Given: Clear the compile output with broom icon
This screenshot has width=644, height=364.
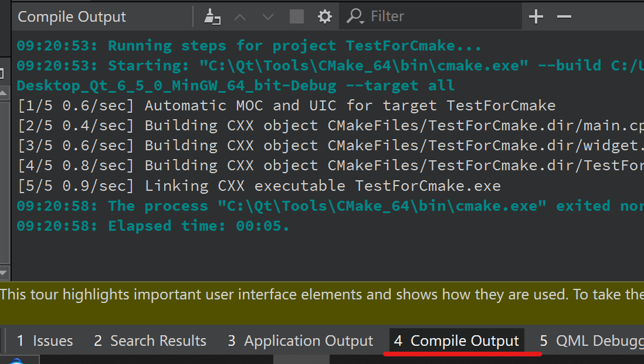Looking at the screenshot, I should coord(212,16).
